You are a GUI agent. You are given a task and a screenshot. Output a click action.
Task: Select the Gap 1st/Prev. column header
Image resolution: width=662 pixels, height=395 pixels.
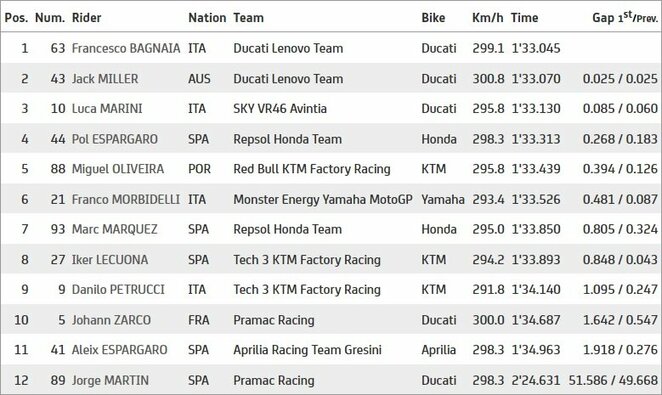point(625,17)
